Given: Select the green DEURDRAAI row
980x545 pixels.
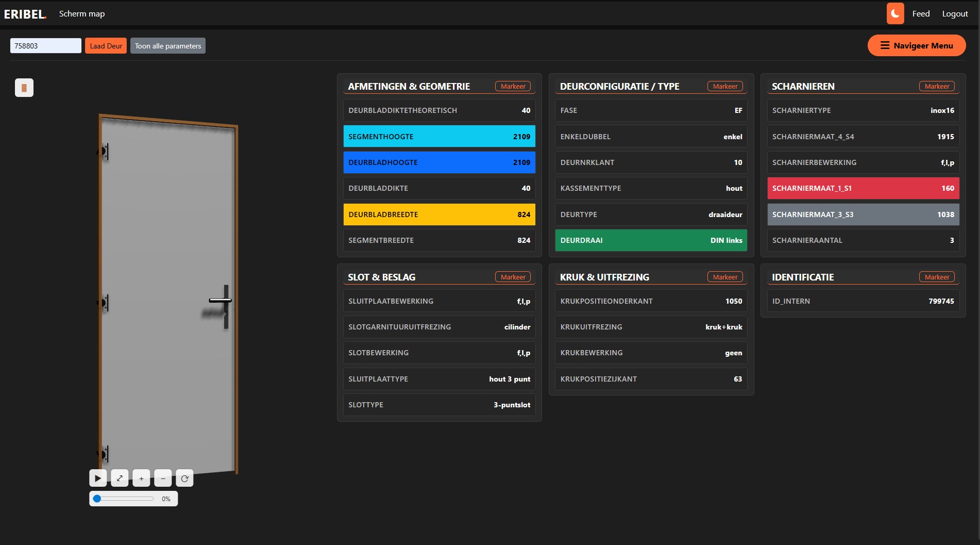Looking at the screenshot, I should [651, 240].
